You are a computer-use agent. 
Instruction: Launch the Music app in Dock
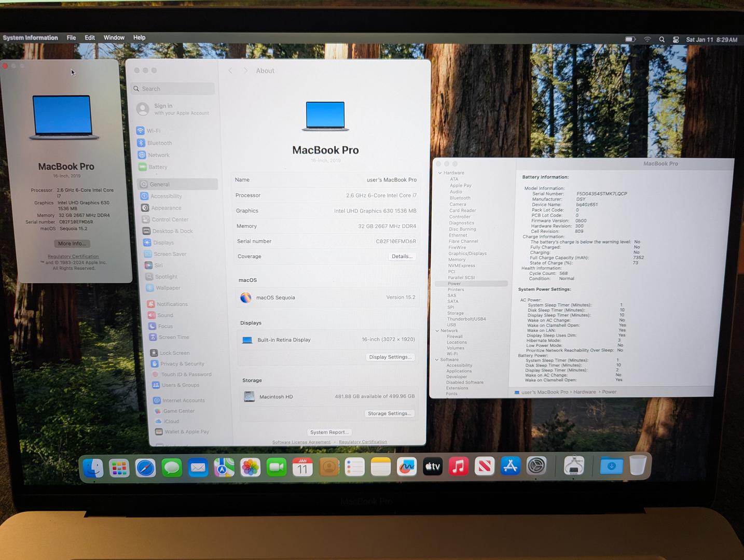pyautogui.click(x=459, y=467)
